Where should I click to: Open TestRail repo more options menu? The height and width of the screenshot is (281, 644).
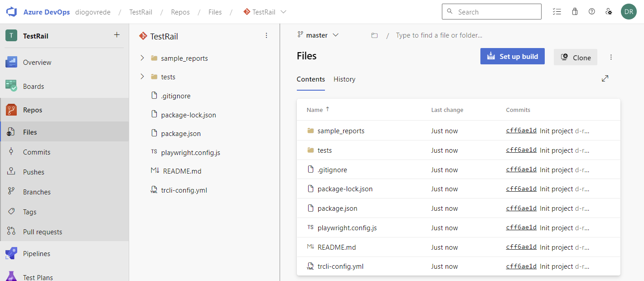point(266,35)
